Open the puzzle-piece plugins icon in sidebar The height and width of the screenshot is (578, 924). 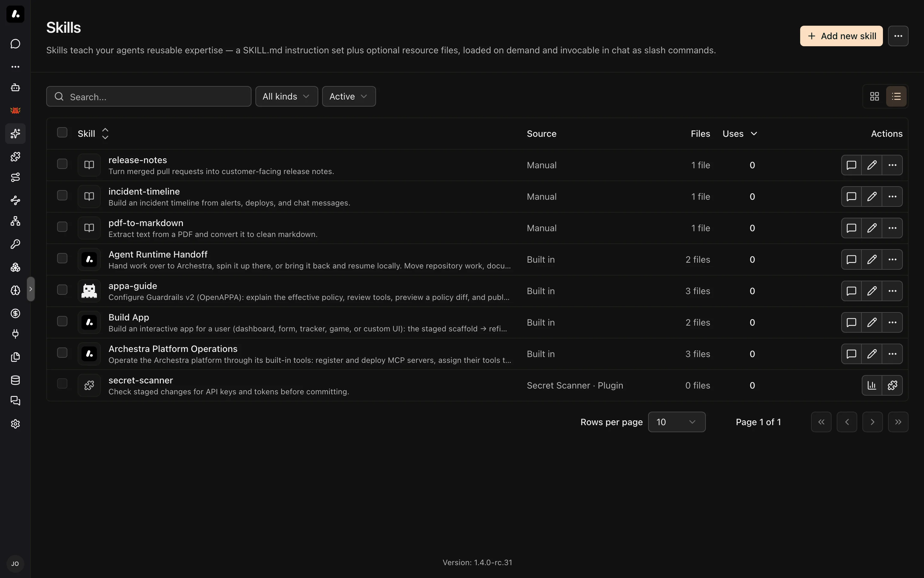click(x=15, y=156)
